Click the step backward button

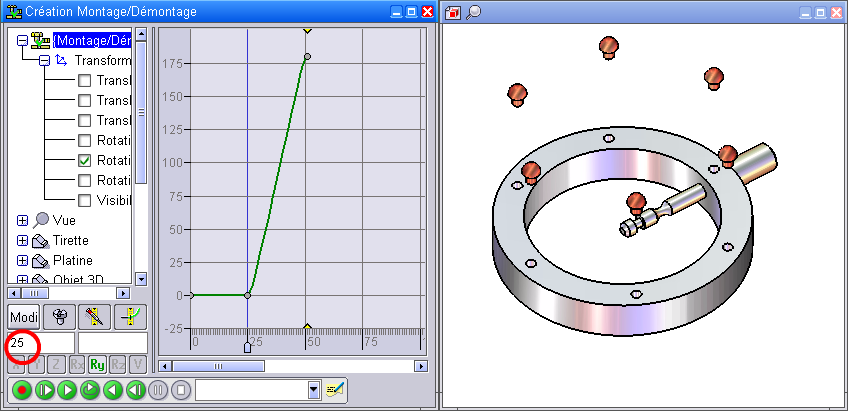coord(135,390)
